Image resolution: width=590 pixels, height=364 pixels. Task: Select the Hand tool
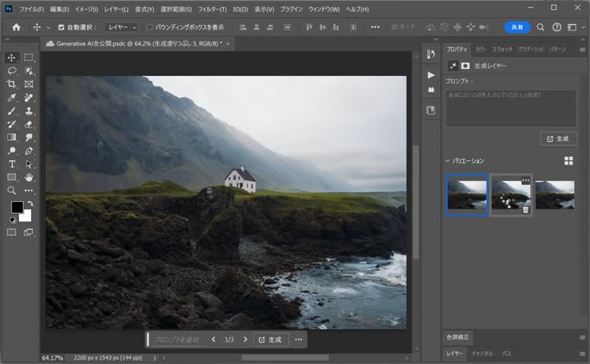(x=29, y=177)
